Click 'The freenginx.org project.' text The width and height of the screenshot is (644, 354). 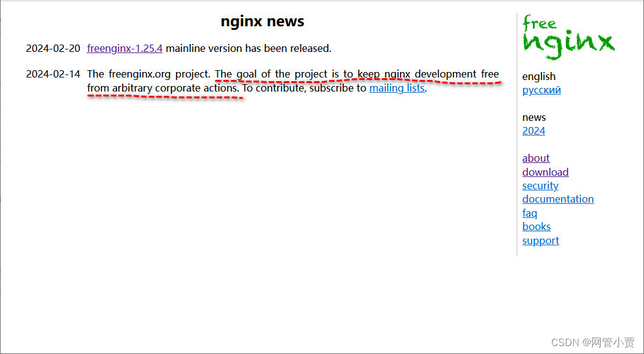149,74
